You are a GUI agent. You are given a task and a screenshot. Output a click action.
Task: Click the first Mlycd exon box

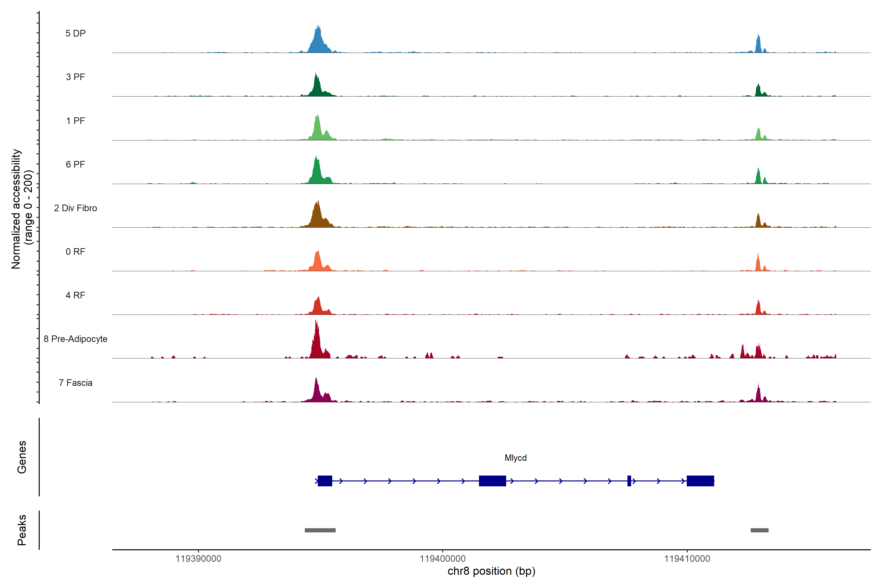(325, 481)
